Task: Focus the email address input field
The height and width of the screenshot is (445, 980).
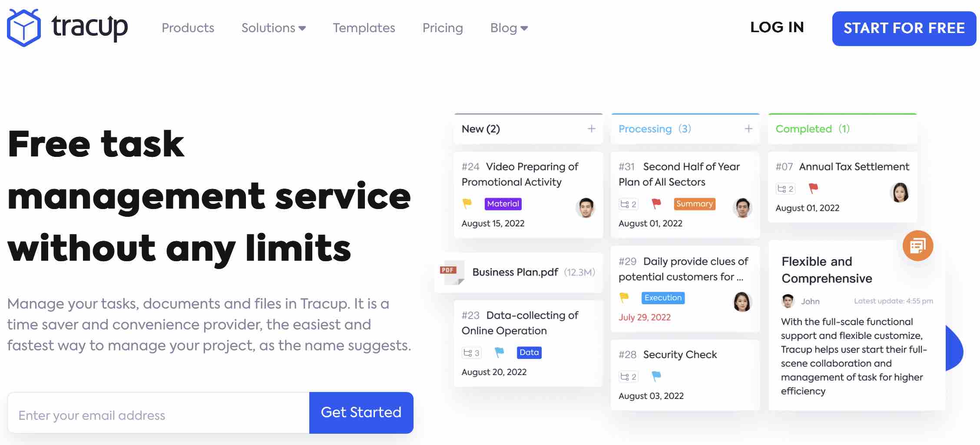Action: 159,415
